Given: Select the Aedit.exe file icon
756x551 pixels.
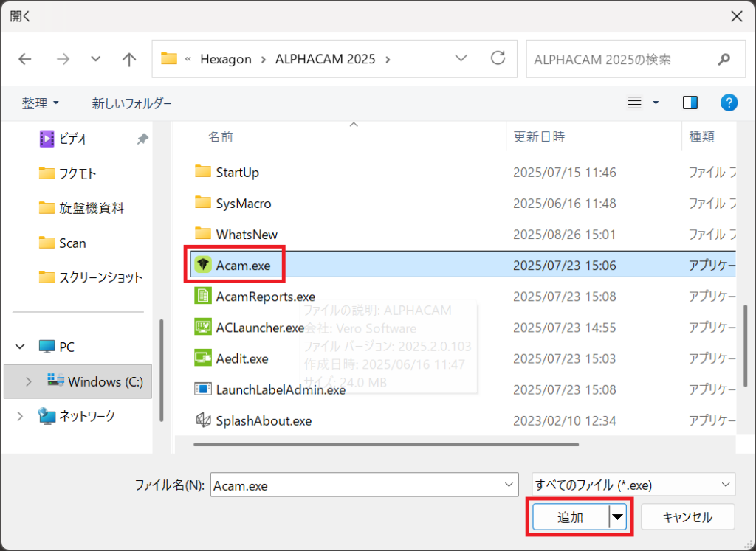Looking at the screenshot, I should pyautogui.click(x=203, y=358).
